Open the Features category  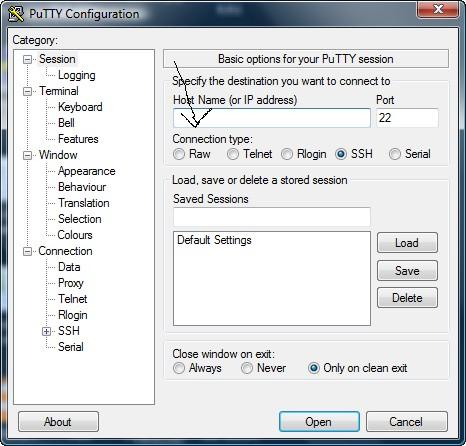click(78, 139)
